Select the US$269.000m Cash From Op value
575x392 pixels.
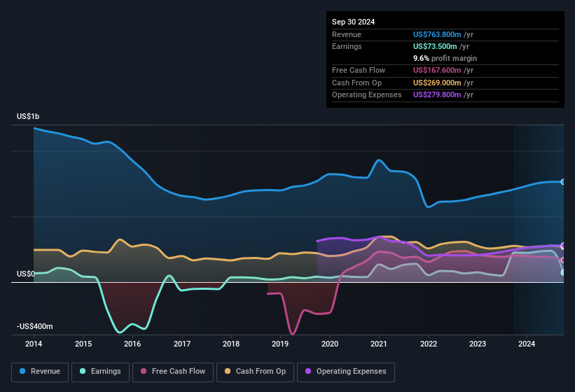[x=437, y=83]
